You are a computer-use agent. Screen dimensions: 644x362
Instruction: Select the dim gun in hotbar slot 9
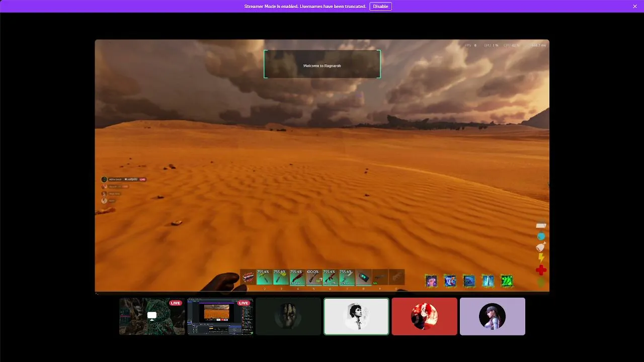[x=379, y=278]
